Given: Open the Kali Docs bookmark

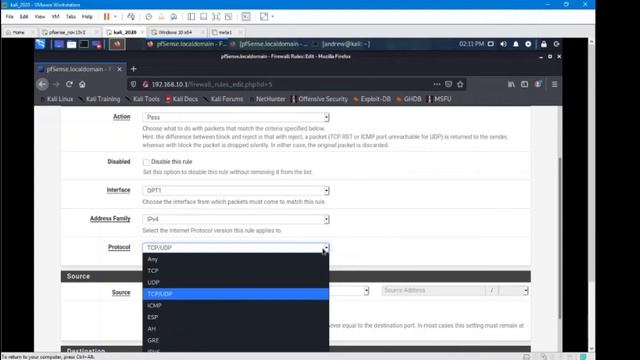Looking at the screenshot, I should coord(182,99).
